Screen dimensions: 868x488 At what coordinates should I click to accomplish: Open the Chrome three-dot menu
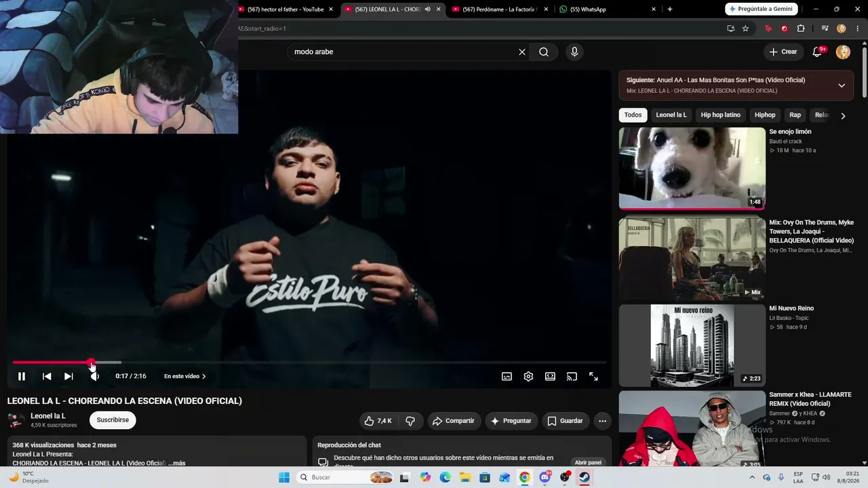(x=857, y=28)
